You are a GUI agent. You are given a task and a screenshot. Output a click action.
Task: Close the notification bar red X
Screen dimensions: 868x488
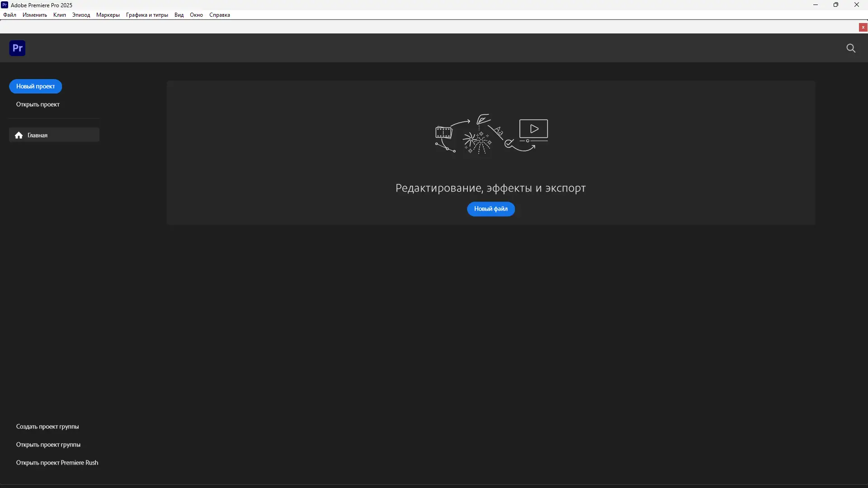click(x=863, y=28)
